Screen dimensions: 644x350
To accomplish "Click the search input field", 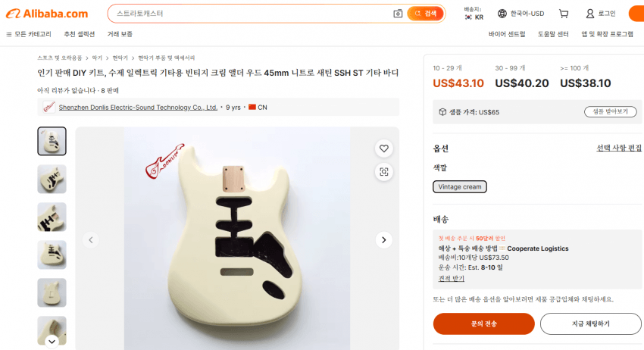I will click(250, 14).
